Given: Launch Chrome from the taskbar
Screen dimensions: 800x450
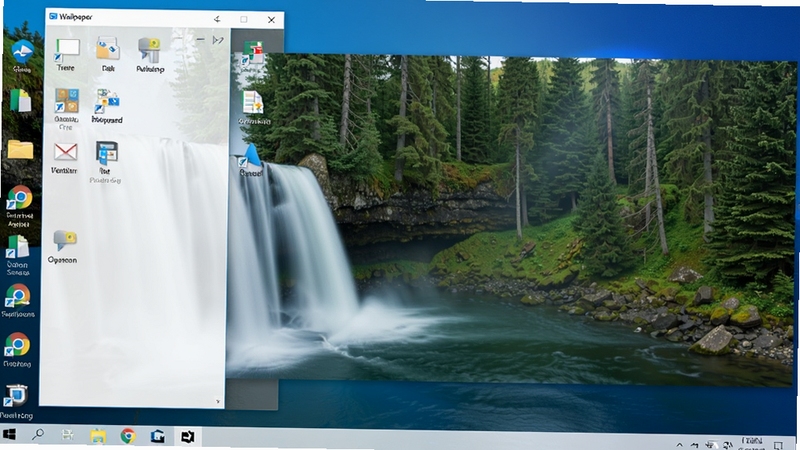Looking at the screenshot, I should click(128, 436).
